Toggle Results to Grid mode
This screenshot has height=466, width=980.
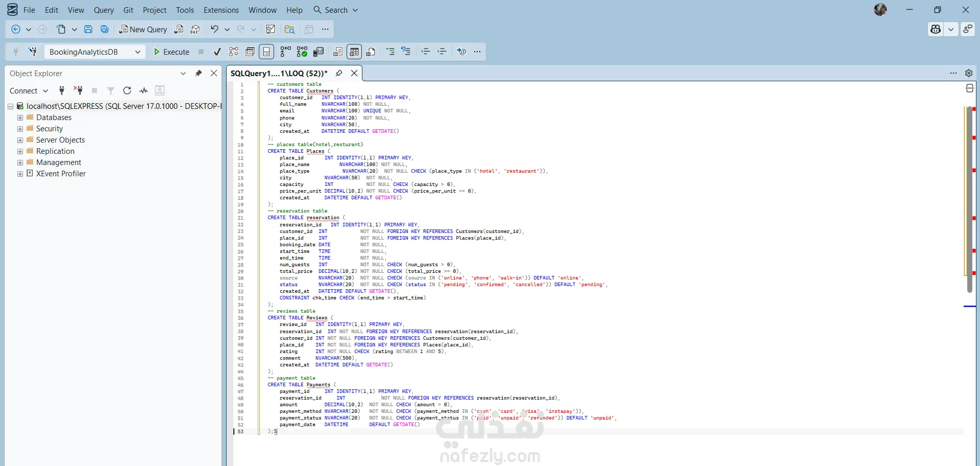point(354,52)
